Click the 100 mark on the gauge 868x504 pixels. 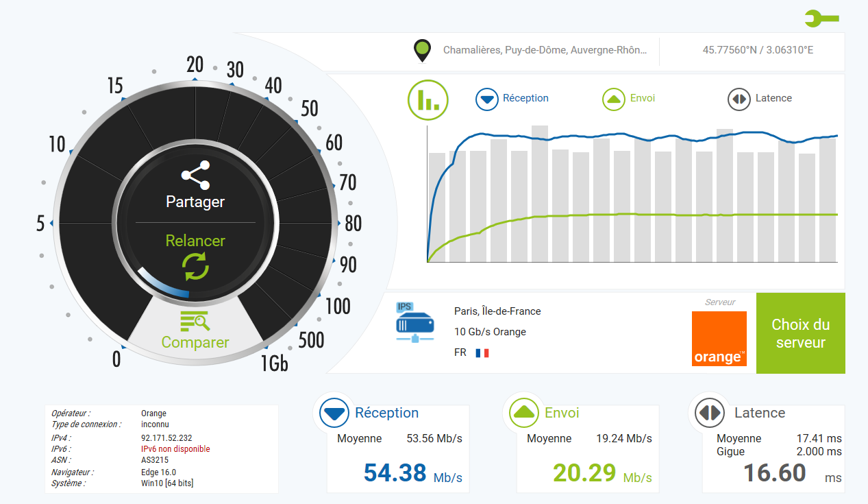tap(338, 306)
